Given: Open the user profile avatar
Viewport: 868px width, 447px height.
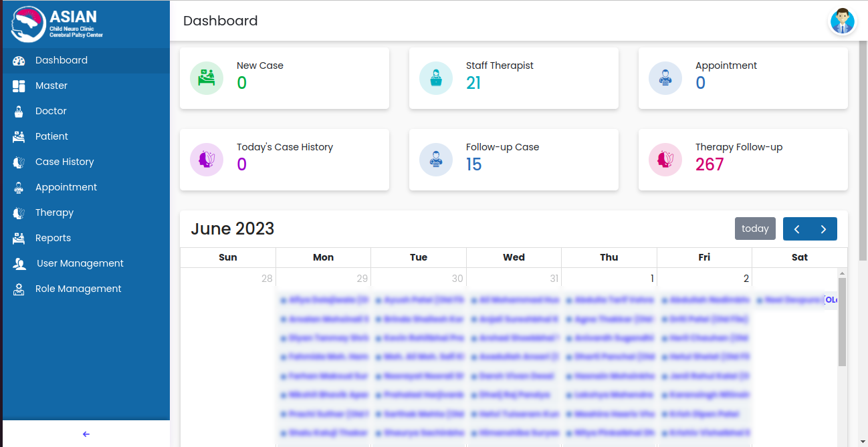Looking at the screenshot, I should click(x=842, y=22).
